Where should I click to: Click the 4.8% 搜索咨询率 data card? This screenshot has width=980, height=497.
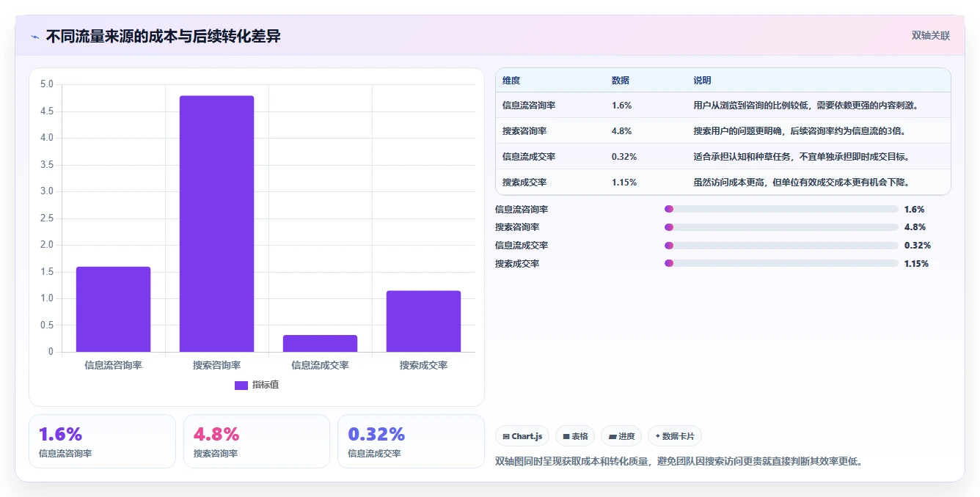point(257,441)
